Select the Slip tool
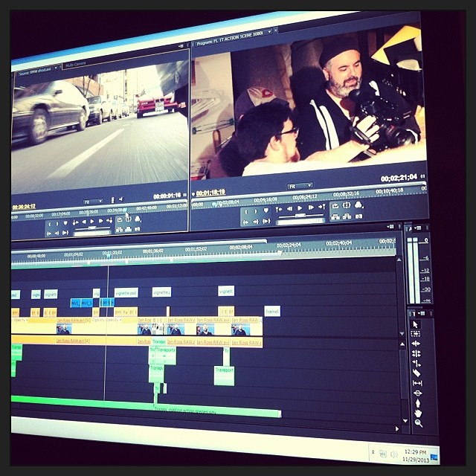 (x=417, y=382)
